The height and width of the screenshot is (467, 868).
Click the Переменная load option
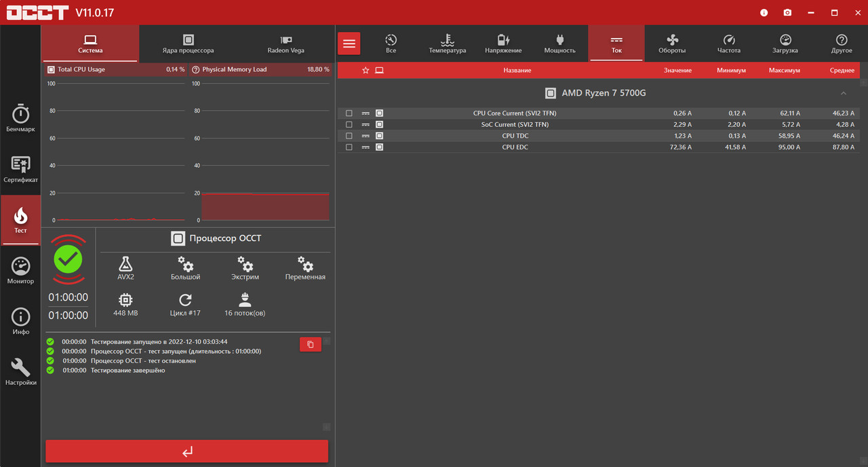click(x=305, y=268)
